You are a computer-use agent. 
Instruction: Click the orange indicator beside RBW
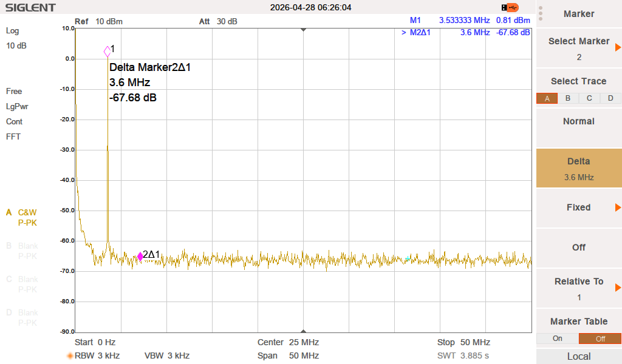coord(70,356)
